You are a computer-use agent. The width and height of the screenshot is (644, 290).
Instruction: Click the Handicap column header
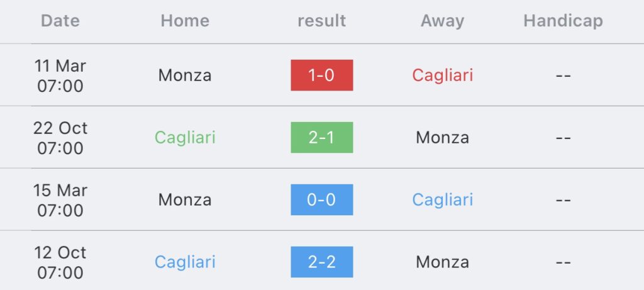point(563,21)
